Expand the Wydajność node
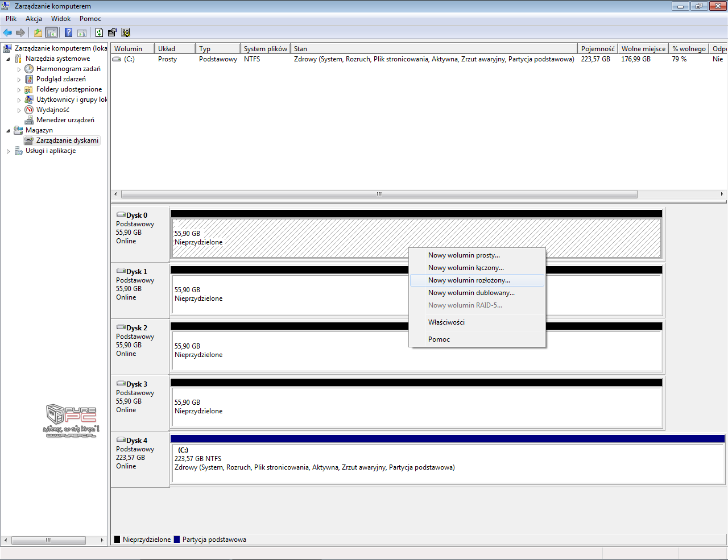This screenshot has height=560, width=728. click(x=19, y=110)
